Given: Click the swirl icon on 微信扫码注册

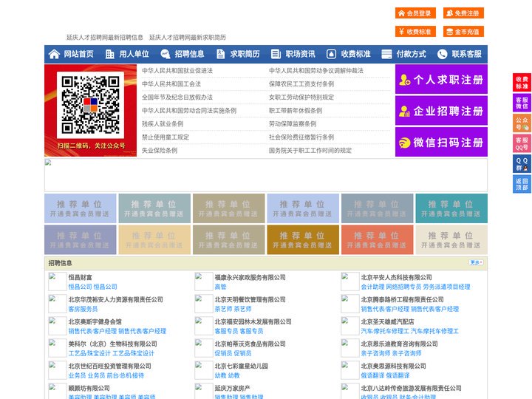Looking at the screenshot, I should pos(404,143).
